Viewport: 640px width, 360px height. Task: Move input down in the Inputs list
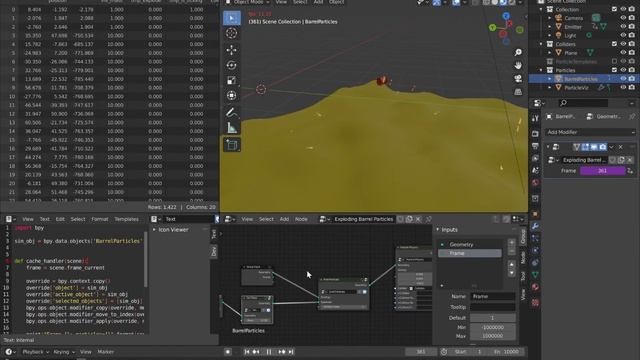click(x=511, y=273)
